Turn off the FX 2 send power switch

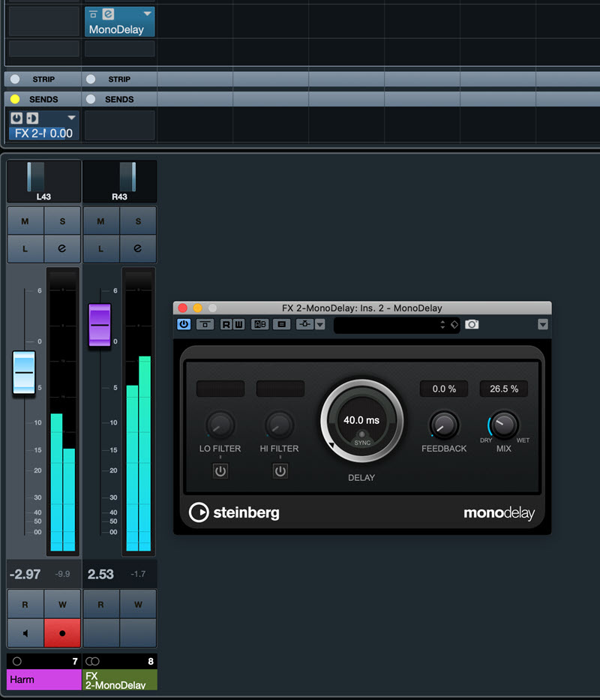pos(17,119)
